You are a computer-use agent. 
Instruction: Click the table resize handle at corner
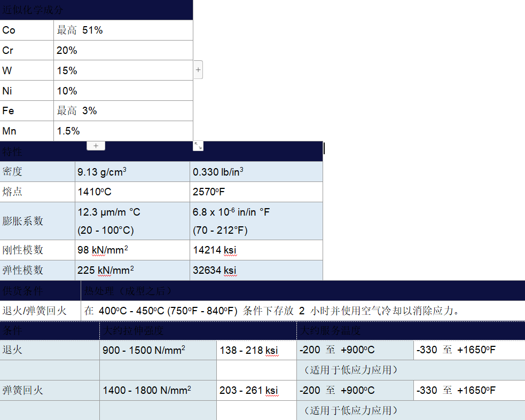point(198,146)
